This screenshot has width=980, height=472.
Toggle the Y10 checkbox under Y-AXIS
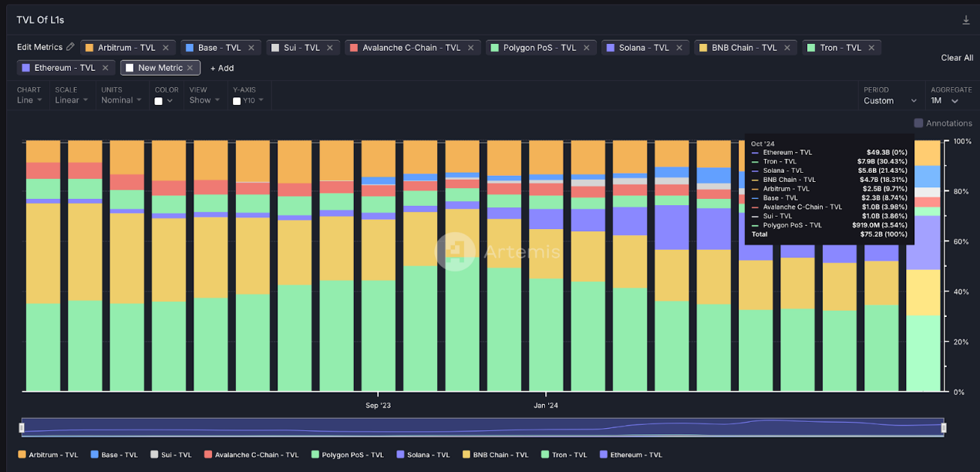[x=237, y=99]
